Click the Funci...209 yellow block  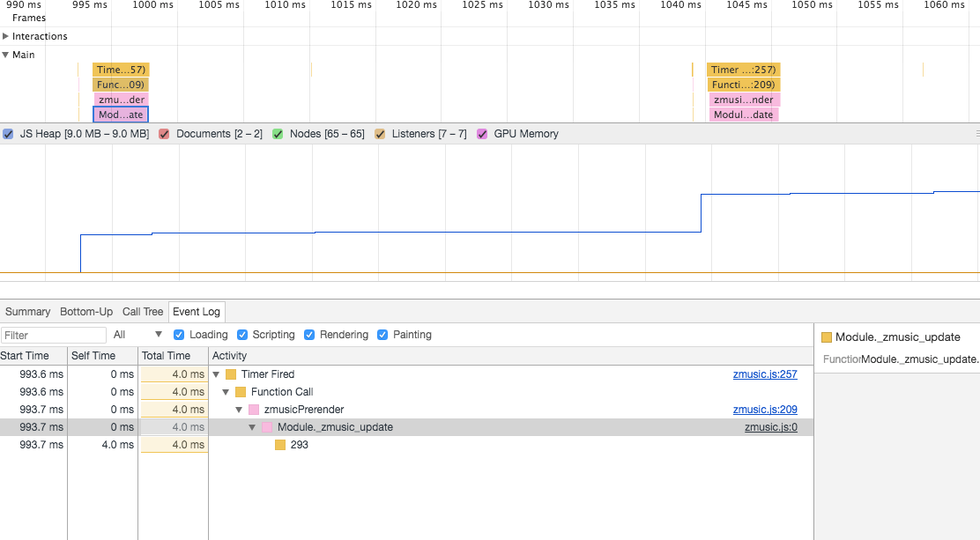click(741, 84)
